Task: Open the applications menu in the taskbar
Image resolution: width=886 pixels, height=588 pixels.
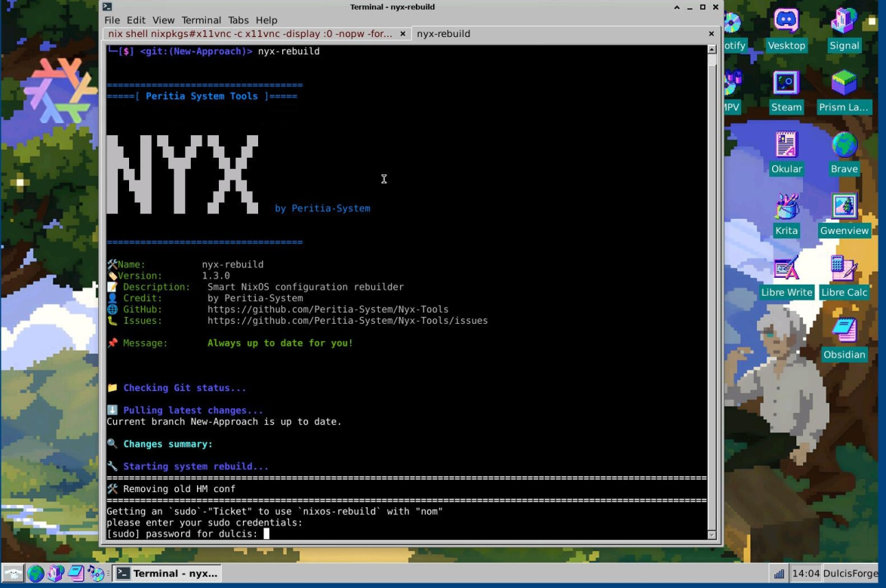Action: (13, 574)
